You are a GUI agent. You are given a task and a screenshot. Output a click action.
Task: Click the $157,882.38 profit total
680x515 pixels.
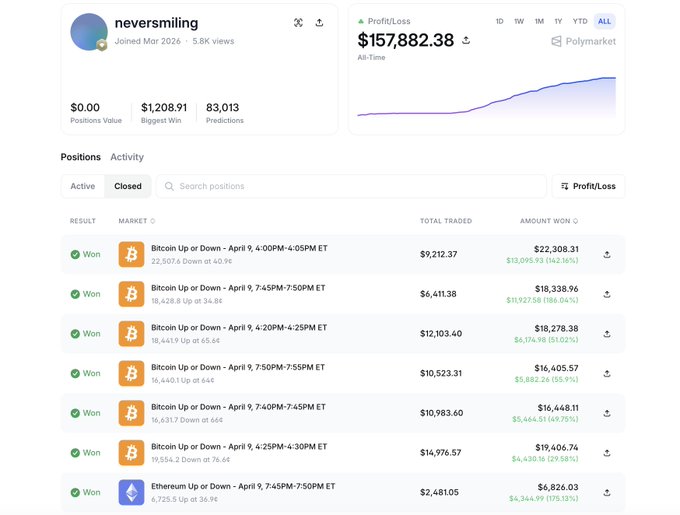(x=405, y=40)
